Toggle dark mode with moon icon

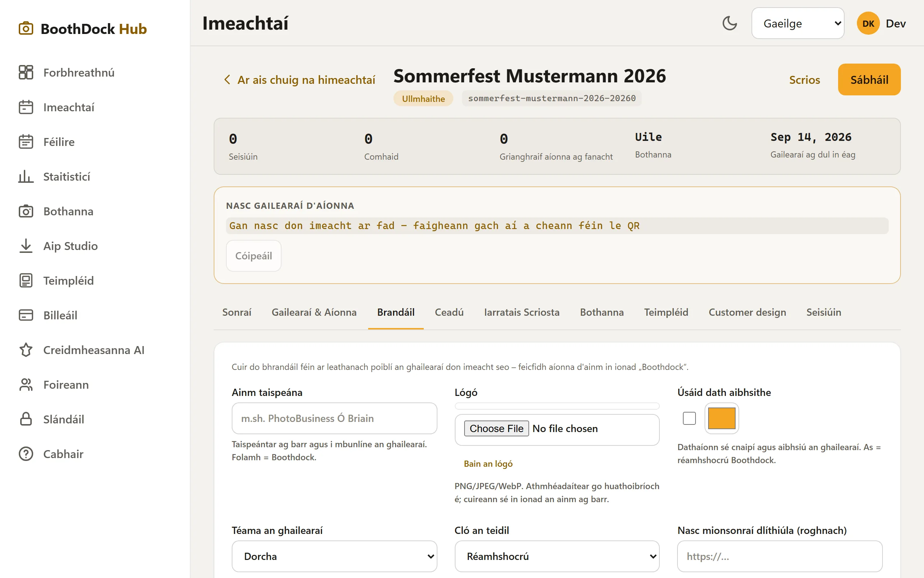coord(730,23)
